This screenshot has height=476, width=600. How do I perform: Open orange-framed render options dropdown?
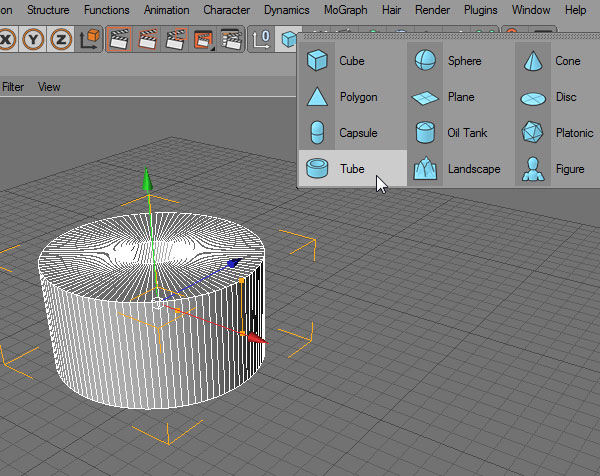(203, 39)
